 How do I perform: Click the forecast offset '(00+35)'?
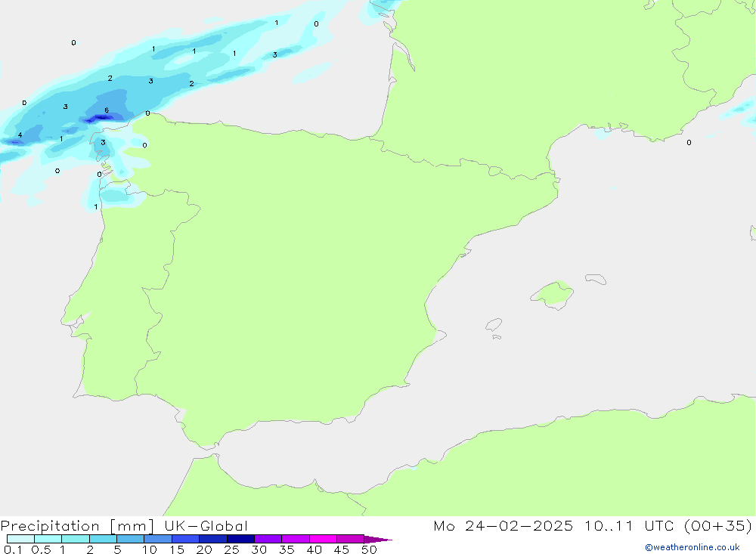718,526
